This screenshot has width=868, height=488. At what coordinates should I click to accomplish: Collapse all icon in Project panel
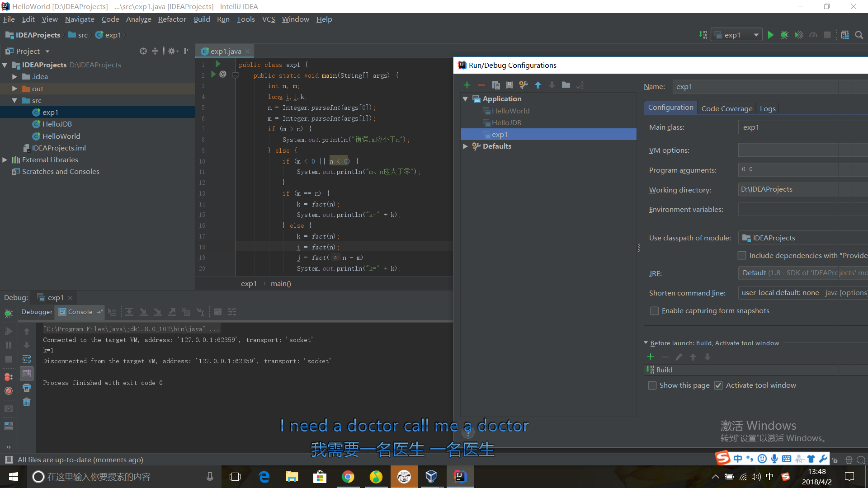click(155, 51)
